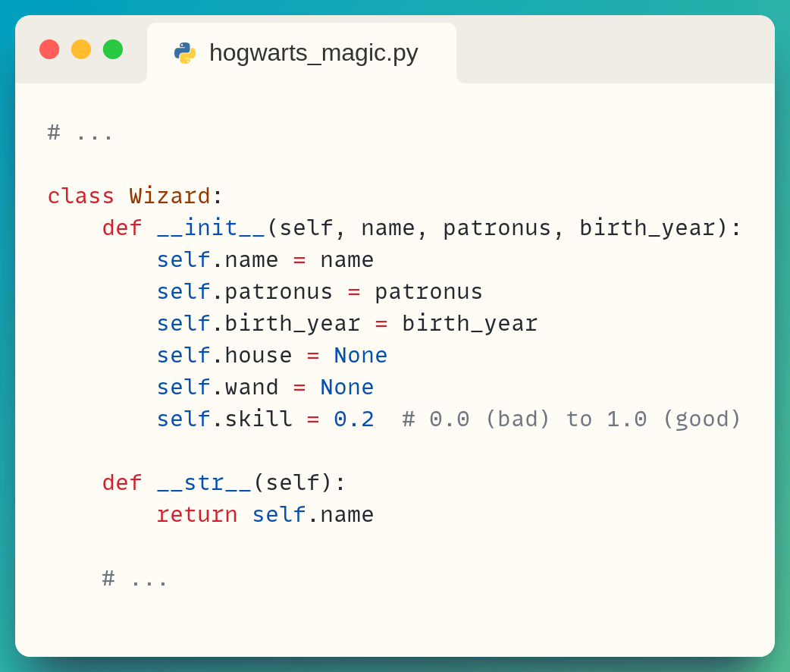Click the yellow minimize window button

coord(81,49)
